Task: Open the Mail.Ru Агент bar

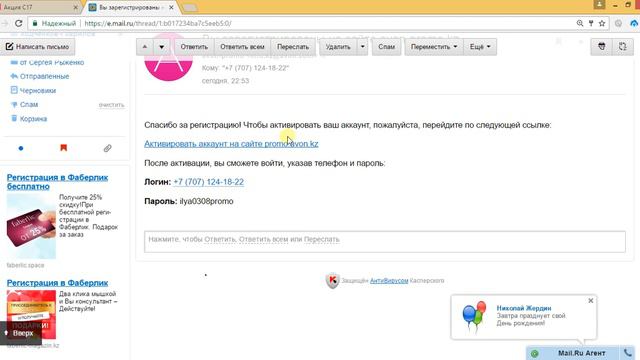Action: (x=581, y=353)
